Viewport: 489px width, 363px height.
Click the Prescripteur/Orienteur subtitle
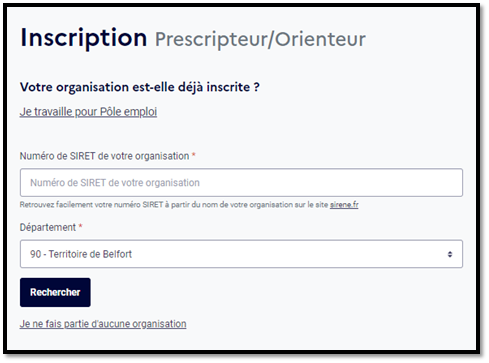pos(260,39)
